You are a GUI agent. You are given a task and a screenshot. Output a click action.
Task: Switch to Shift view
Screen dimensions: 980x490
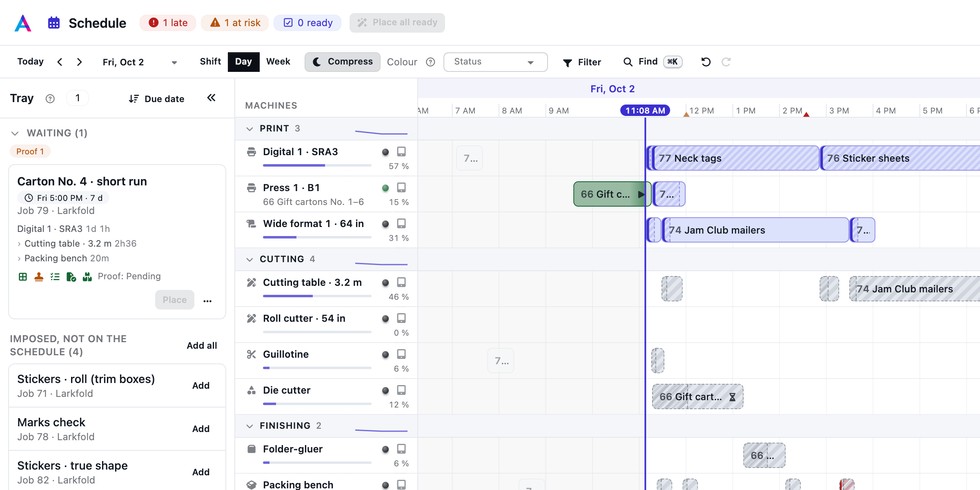210,62
